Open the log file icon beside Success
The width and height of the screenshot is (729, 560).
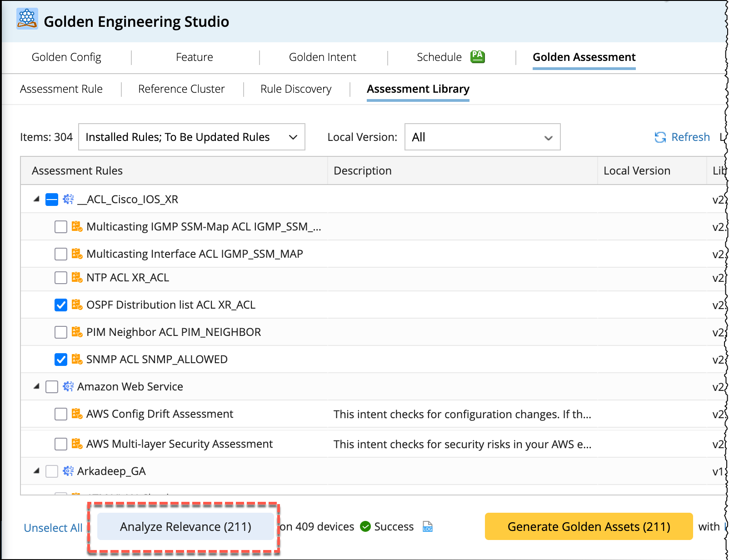point(427,526)
